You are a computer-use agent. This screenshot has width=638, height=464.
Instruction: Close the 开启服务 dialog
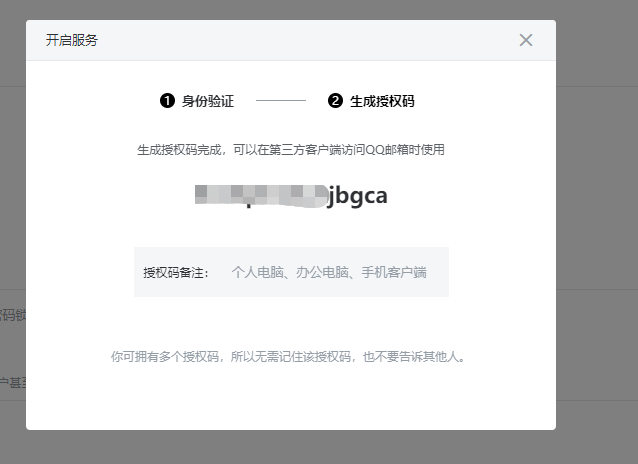526,40
